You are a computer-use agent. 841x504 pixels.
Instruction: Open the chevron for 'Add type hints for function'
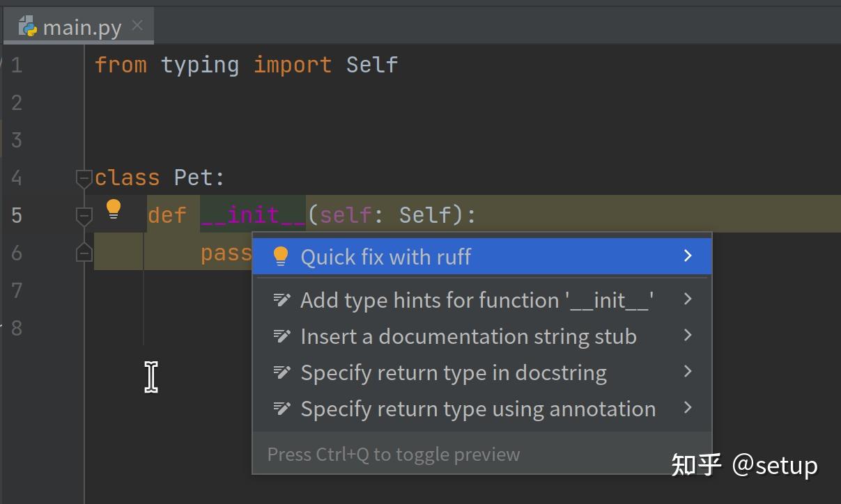pyautogui.click(x=688, y=299)
